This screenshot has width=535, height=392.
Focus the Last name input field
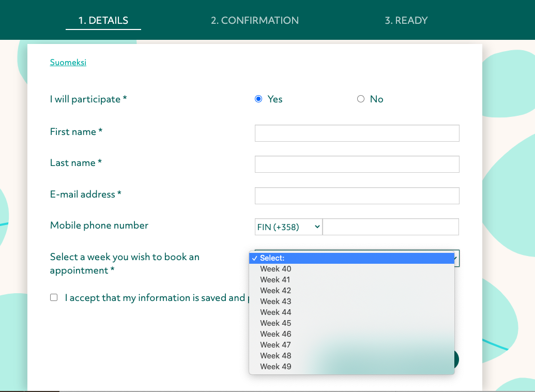[x=357, y=164]
